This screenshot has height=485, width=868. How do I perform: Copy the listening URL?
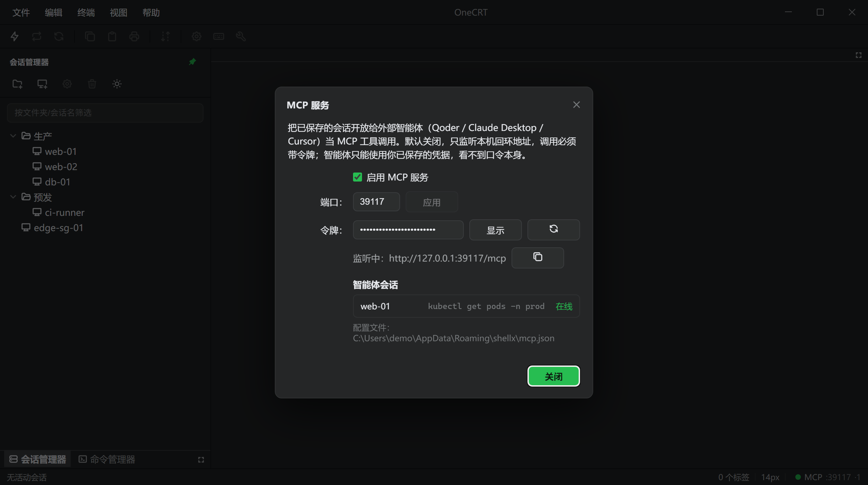(x=537, y=257)
